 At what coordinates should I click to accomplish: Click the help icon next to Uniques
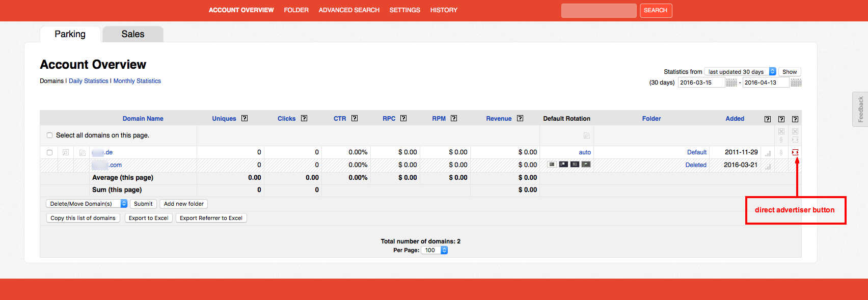point(245,118)
